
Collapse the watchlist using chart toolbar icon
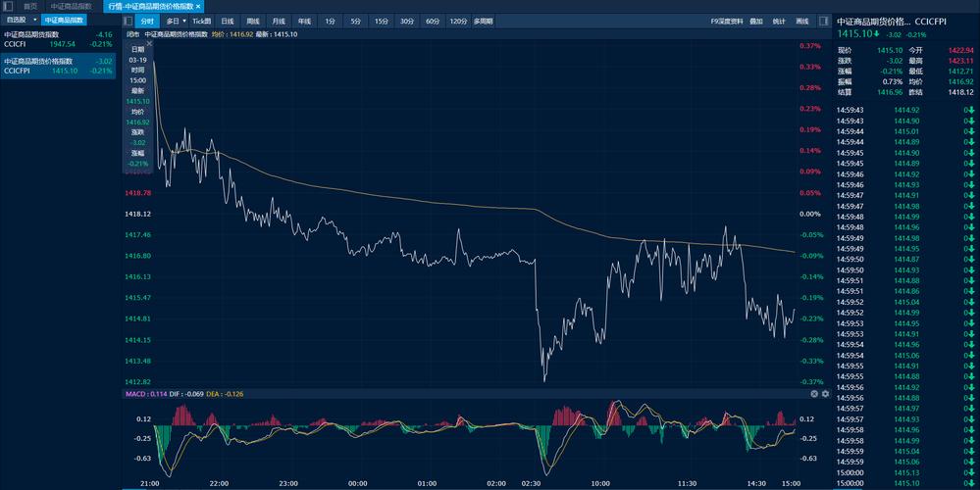coord(128,20)
